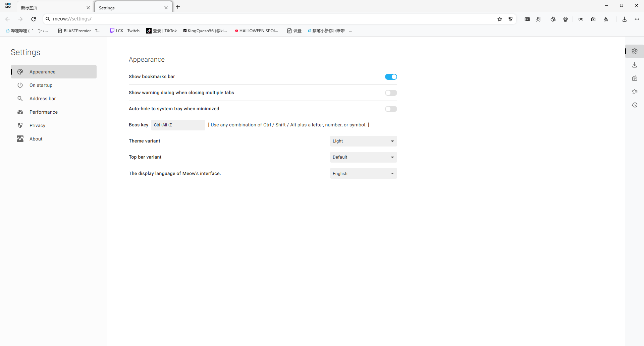
Task: Bookmark this page with the star icon
Action: point(500,19)
